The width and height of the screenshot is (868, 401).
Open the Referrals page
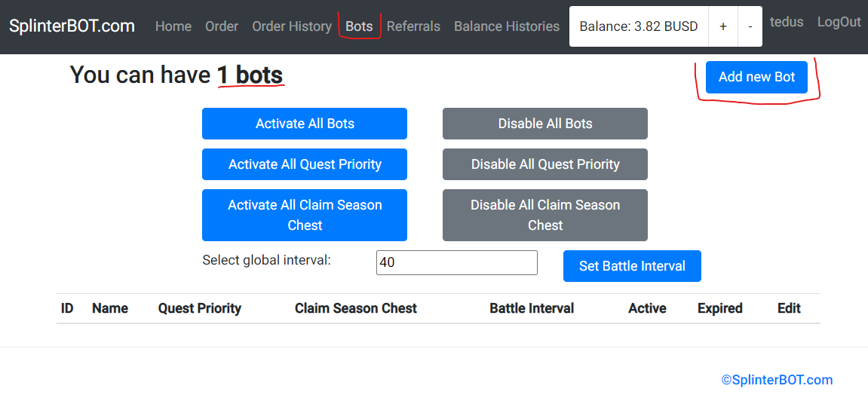point(413,26)
